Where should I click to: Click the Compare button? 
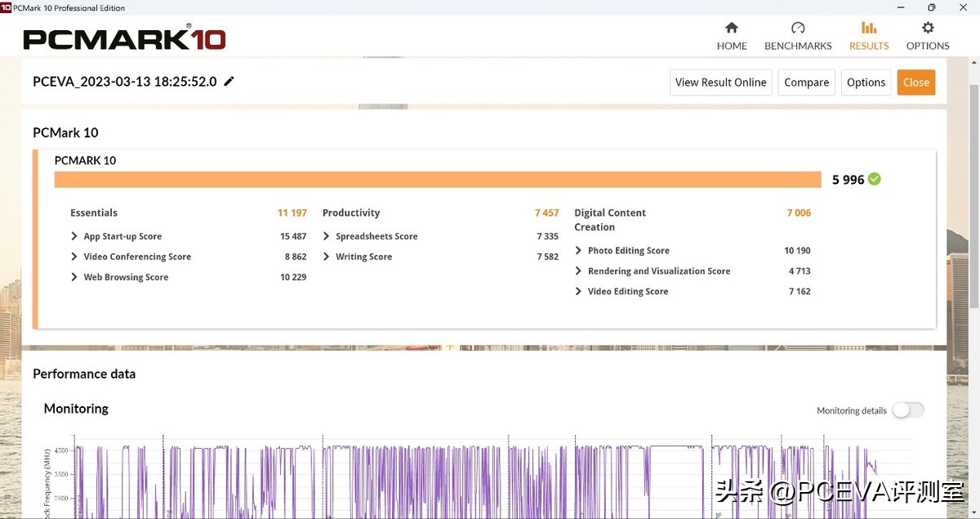tap(807, 82)
